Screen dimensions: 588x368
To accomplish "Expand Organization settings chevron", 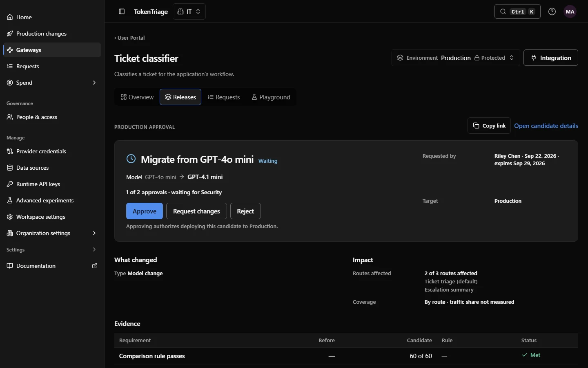I will coord(94,233).
